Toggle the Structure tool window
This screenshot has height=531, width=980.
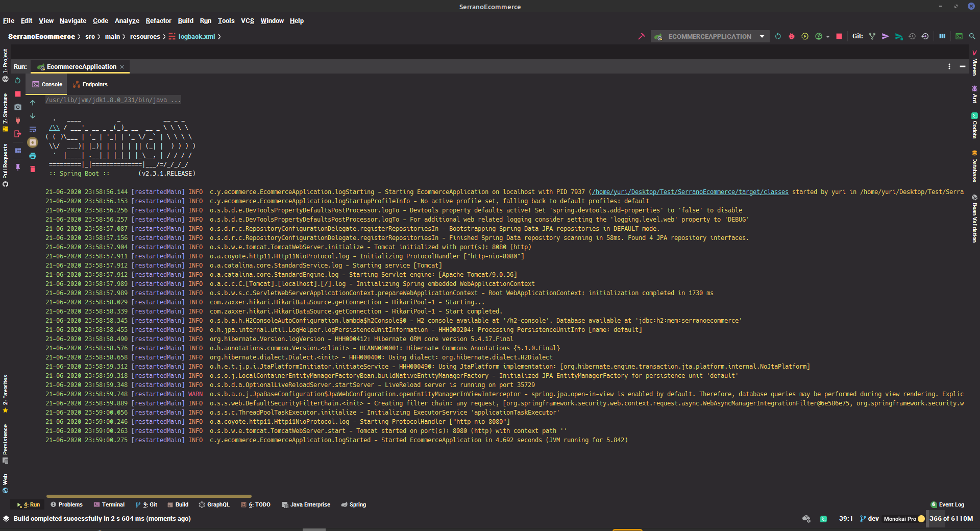coord(5,112)
